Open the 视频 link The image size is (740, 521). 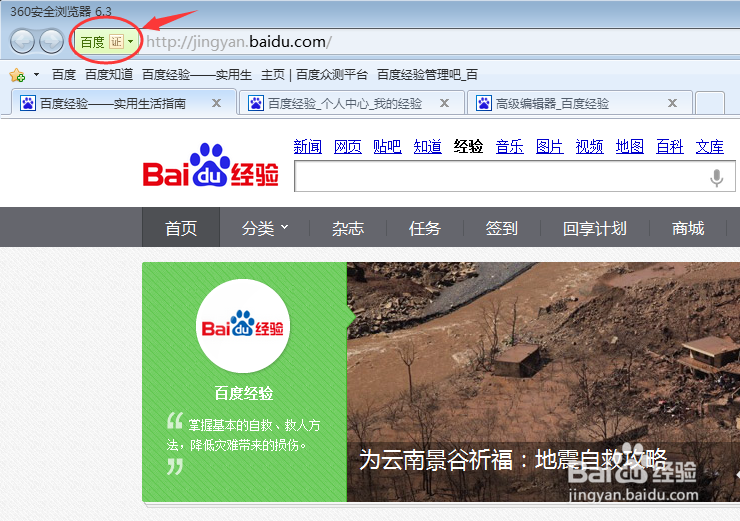pos(589,147)
